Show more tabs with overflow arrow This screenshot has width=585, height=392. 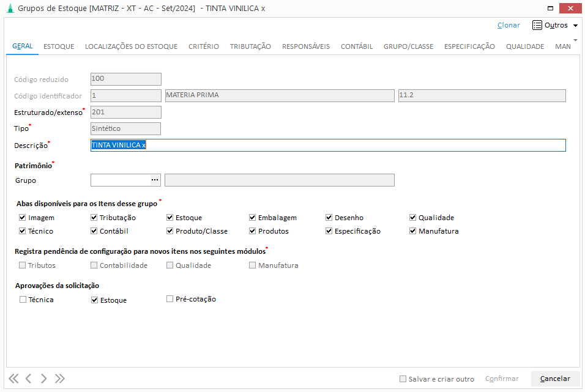[x=575, y=40]
